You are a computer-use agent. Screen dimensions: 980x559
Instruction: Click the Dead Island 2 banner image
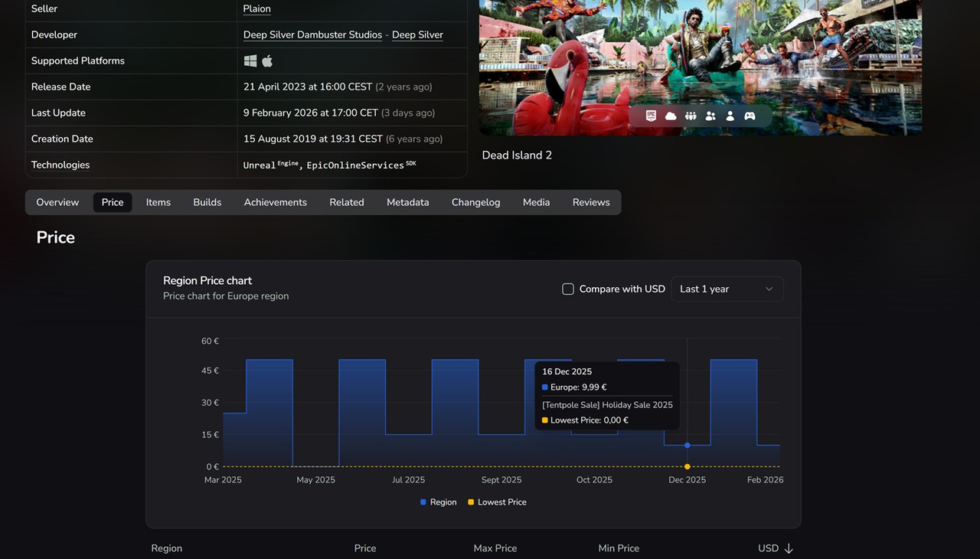click(701, 67)
